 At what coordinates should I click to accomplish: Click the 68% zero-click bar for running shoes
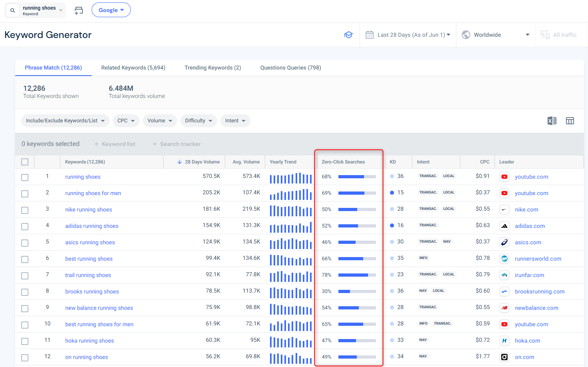(357, 176)
